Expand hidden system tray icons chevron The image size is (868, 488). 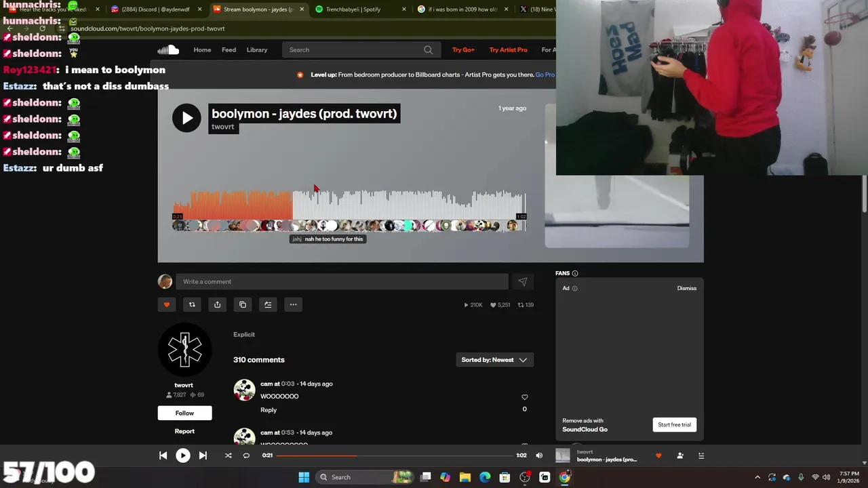[x=757, y=477]
